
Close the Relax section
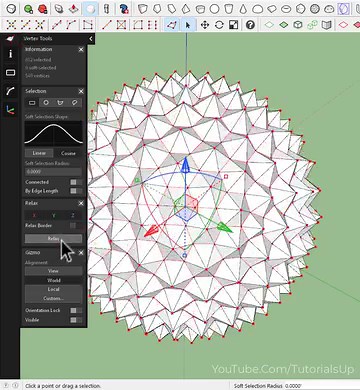(x=81, y=203)
